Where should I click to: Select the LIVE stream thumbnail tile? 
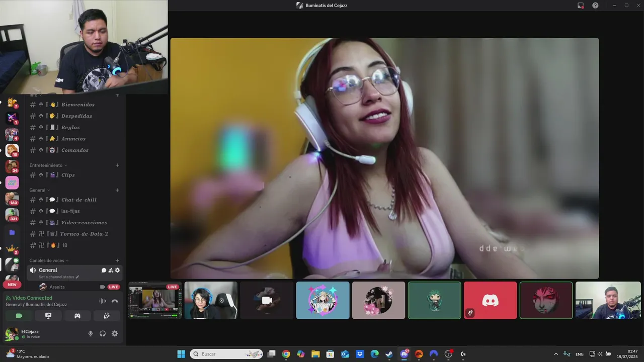[x=155, y=300]
